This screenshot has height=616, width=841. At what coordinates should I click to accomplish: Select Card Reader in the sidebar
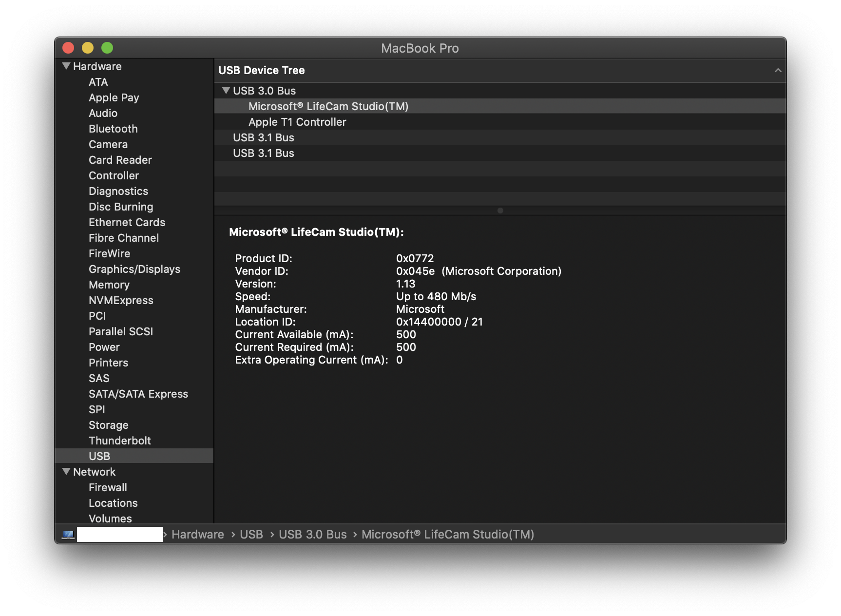[x=120, y=160]
